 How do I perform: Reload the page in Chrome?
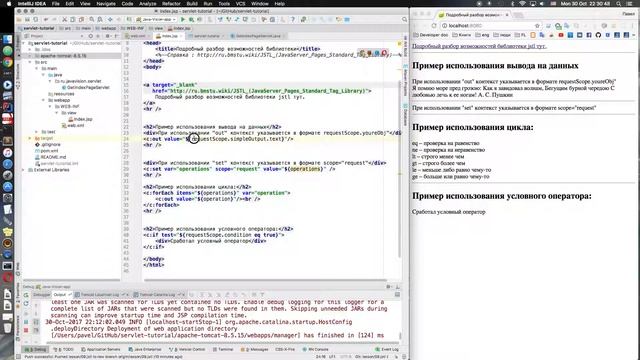434,26
